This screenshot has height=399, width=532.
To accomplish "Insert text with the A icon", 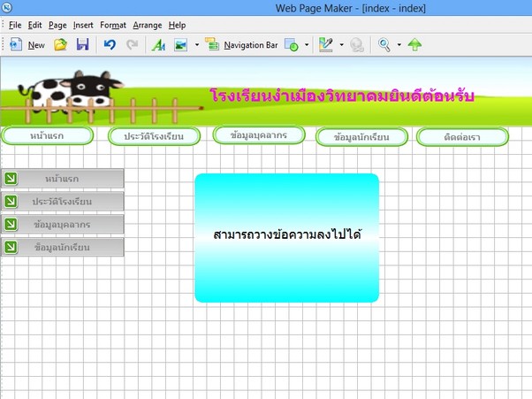I will coord(158,45).
